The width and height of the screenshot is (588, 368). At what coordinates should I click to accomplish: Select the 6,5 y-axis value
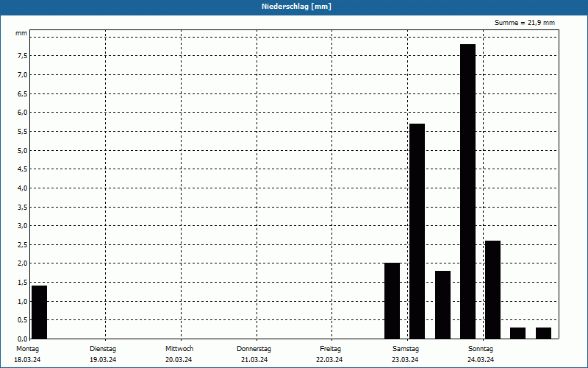[x=23, y=94]
